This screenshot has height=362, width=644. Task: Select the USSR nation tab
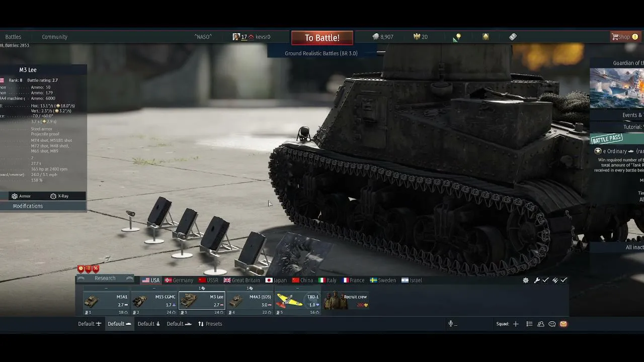click(208, 281)
